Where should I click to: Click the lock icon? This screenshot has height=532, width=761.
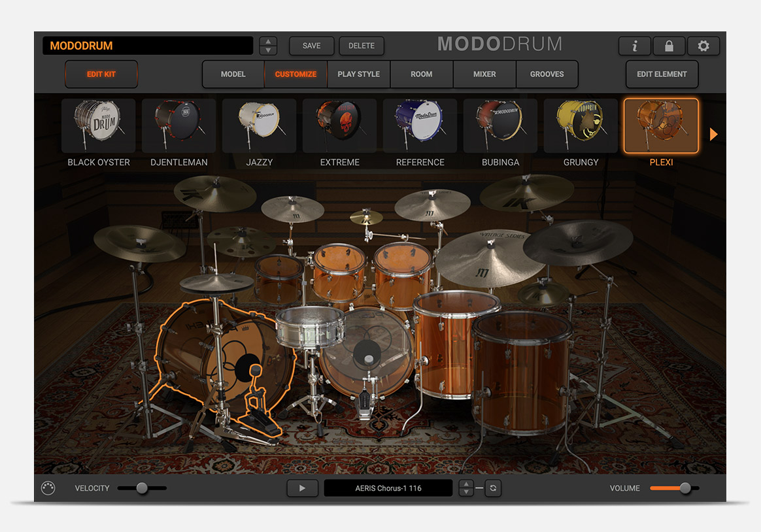pyautogui.click(x=669, y=46)
